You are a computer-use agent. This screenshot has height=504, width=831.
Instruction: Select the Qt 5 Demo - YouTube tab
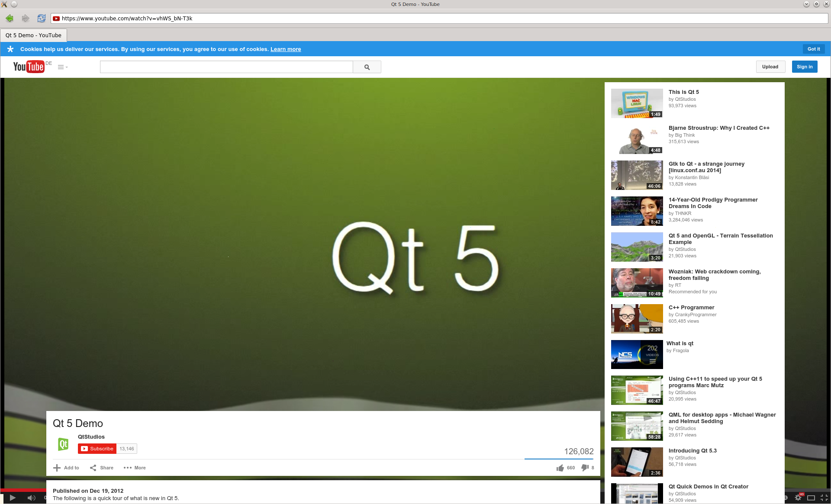(34, 35)
